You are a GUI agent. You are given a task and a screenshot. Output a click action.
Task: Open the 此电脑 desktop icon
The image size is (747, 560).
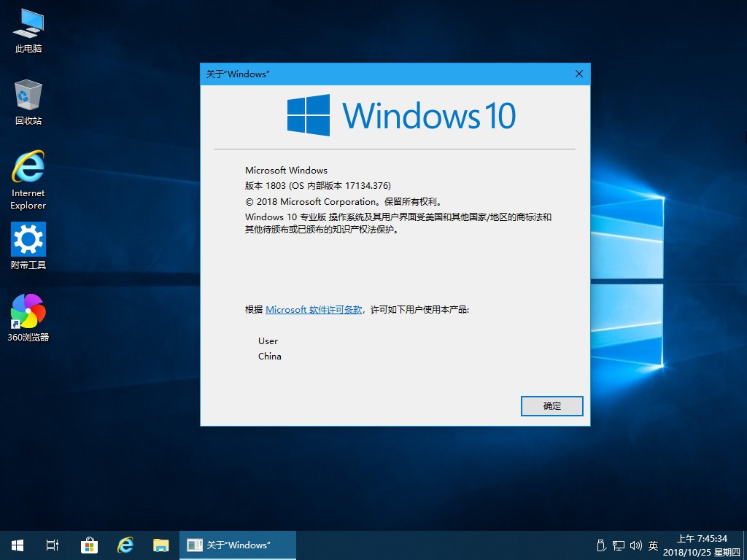point(28,31)
